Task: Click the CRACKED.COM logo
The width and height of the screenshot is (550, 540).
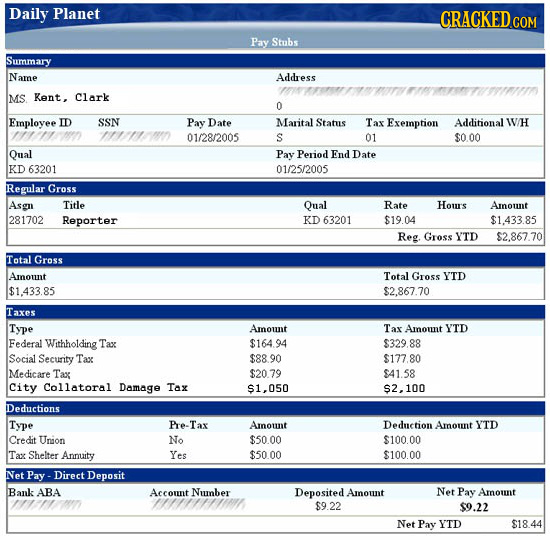Action: tap(488, 19)
